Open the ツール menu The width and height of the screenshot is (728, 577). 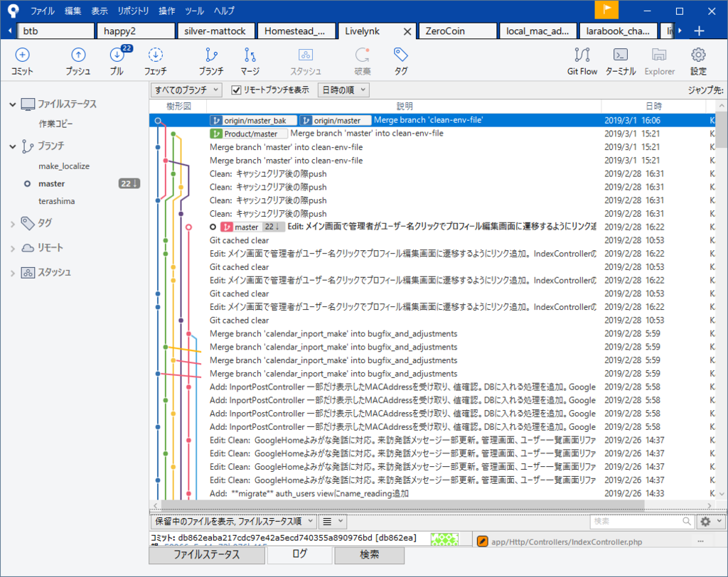pyautogui.click(x=194, y=11)
